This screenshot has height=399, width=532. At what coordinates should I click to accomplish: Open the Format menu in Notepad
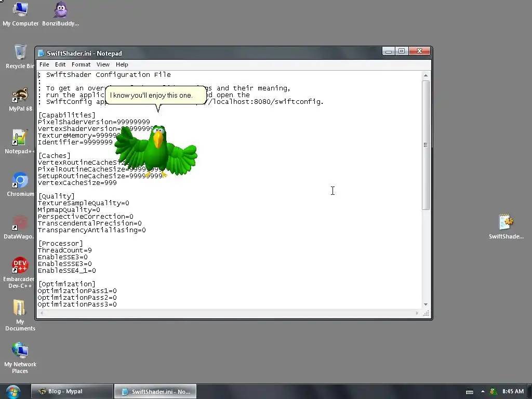pyautogui.click(x=81, y=64)
